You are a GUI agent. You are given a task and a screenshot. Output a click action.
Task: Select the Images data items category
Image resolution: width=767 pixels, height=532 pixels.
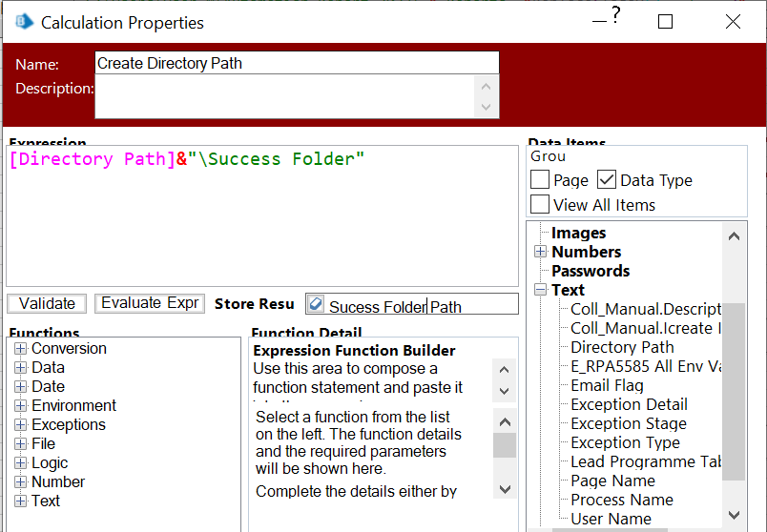[x=579, y=234]
